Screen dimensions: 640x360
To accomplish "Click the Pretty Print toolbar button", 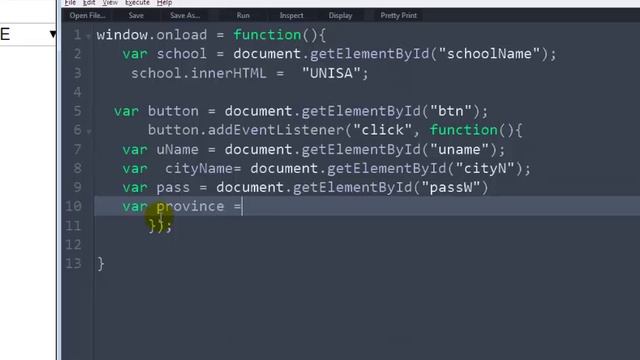I will [x=398, y=16].
